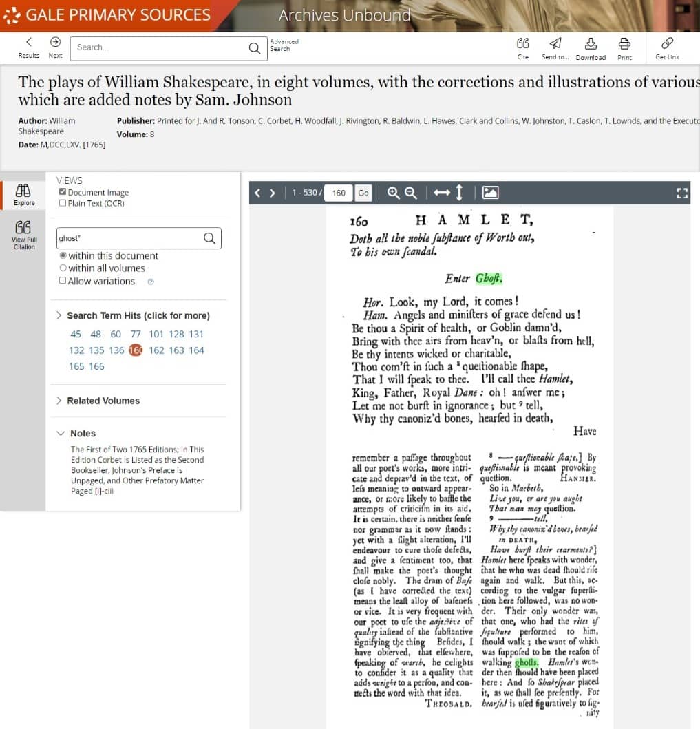Image resolution: width=700 pixels, height=729 pixels.
Task: Select within this document option
Action: click(x=63, y=255)
